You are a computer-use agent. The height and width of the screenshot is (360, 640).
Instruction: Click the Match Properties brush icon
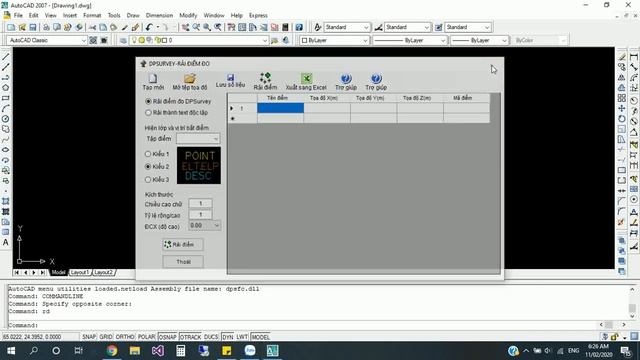136,27
